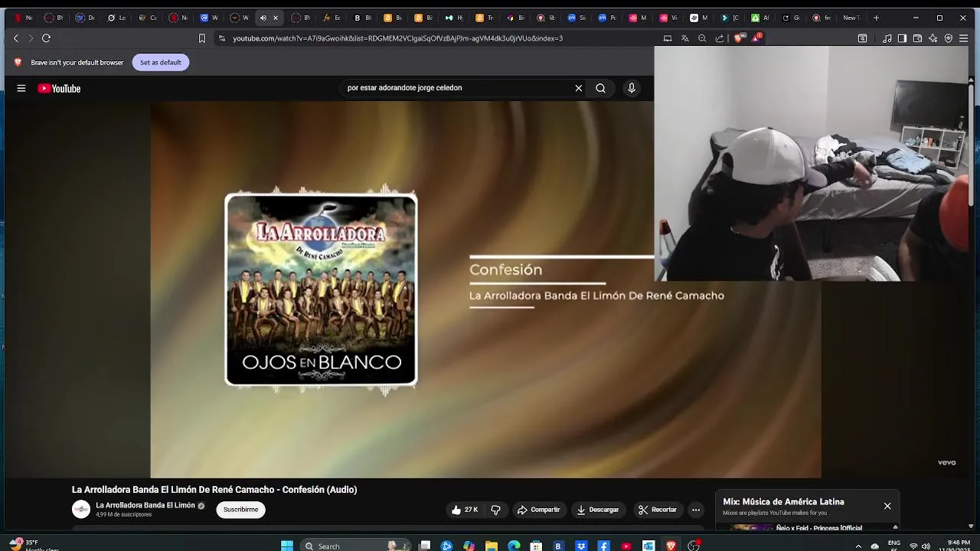Image resolution: width=980 pixels, height=551 pixels.
Task: Open the Brave browser taskbar icon
Action: [671, 546]
